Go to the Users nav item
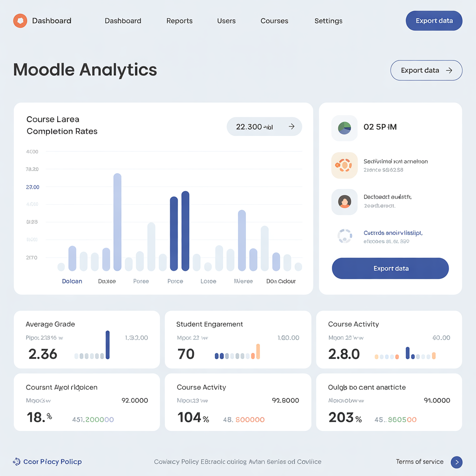Screen dimensions: 476x476 [226, 21]
